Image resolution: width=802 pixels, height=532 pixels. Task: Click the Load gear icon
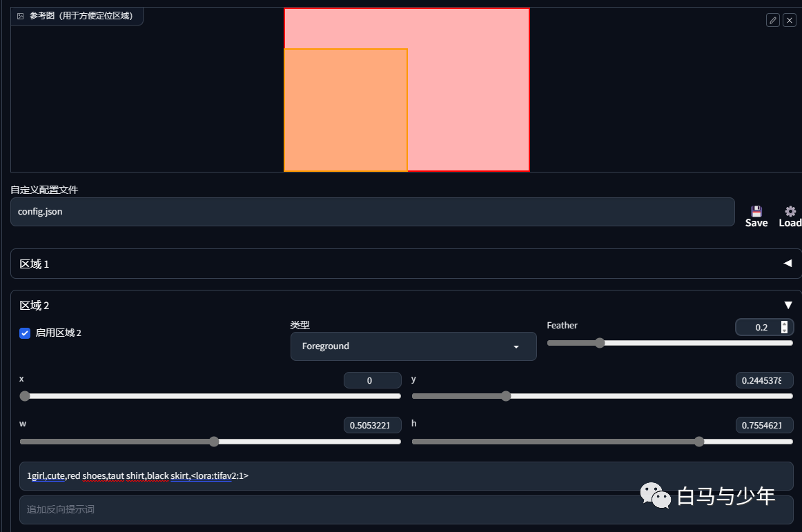790,211
